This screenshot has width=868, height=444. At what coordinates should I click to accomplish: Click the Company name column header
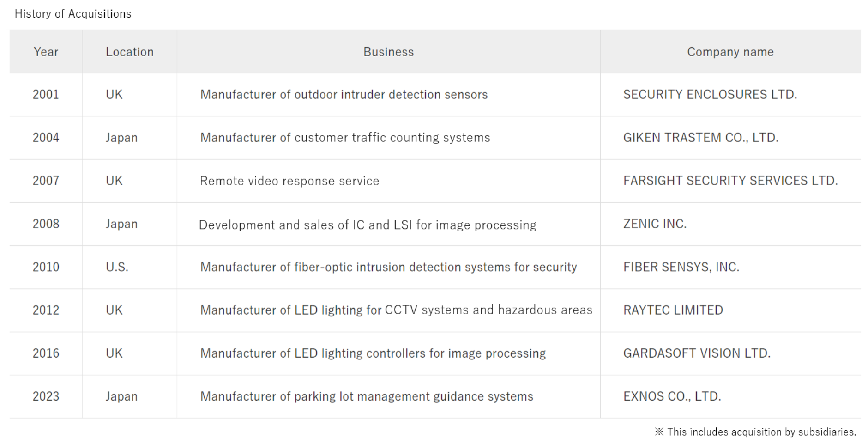point(730,52)
